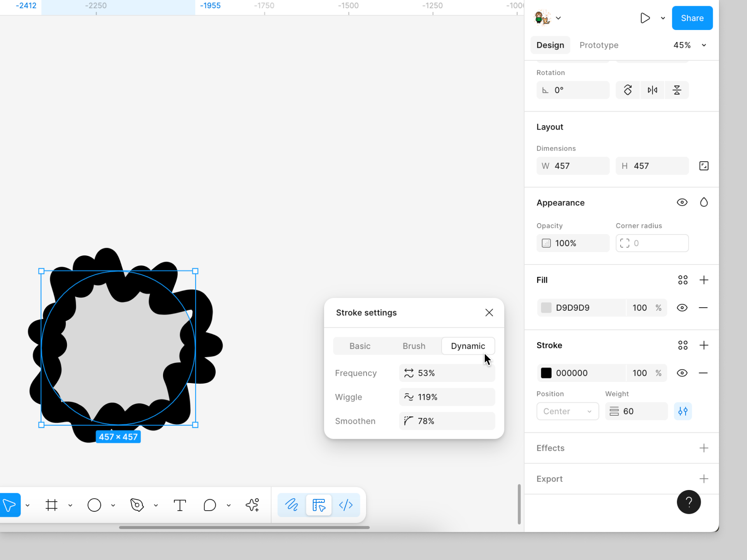Add an effect
The height and width of the screenshot is (560, 747).
point(704,448)
